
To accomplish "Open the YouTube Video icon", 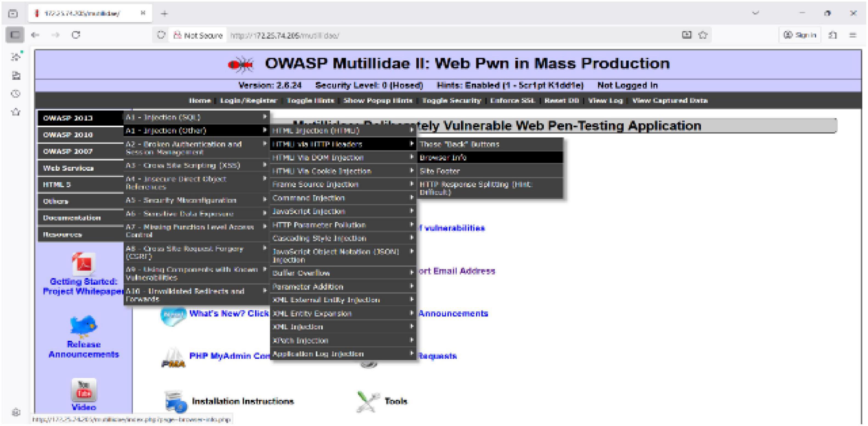I will (x=83, y=389).
